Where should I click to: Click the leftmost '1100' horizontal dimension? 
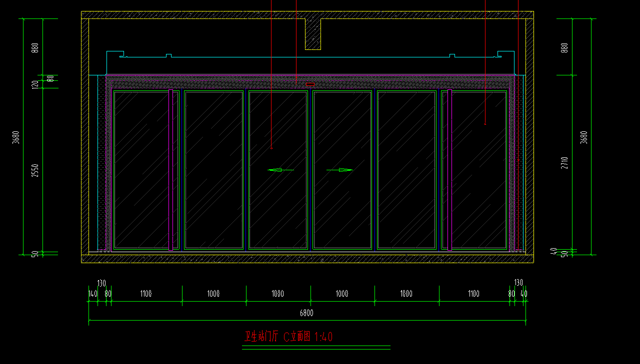(x=146, y=294)
